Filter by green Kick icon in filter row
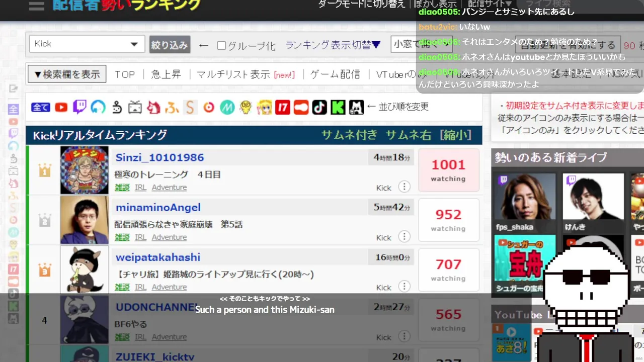Image resolution: width=644 pixels, height=362 pixels. pyautogui.click(x=338, y=107)
